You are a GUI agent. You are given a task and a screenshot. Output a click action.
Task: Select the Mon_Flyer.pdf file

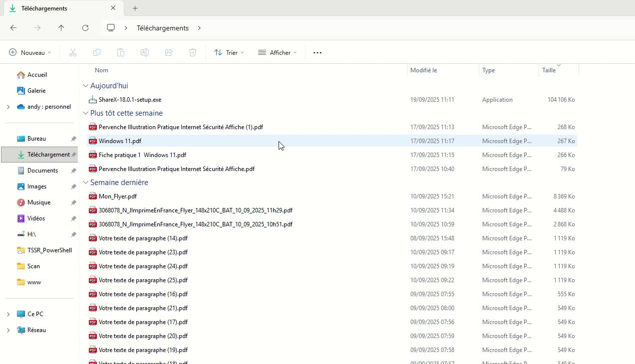(118, 196)
